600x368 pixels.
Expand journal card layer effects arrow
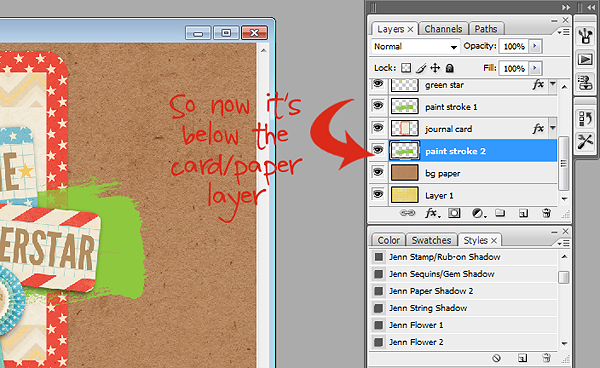pyautogui.click(x=553, y=127)
